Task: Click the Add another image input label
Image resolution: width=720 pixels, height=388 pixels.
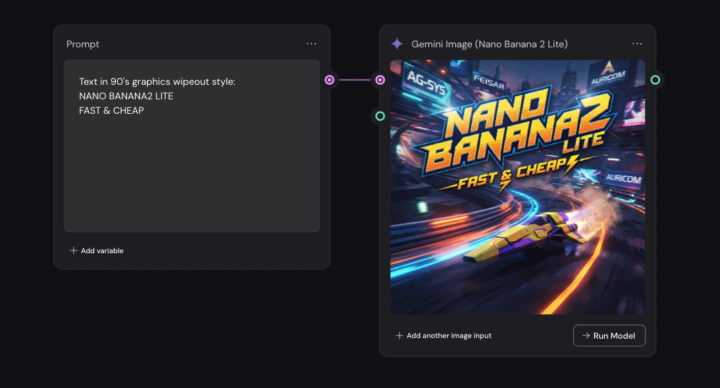Action: point(449,336)
